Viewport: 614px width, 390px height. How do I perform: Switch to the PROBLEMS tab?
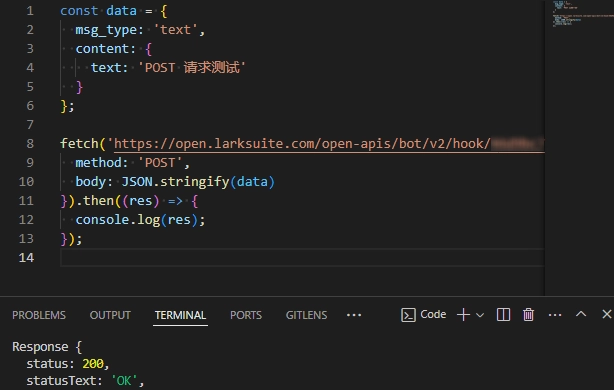click(39, 315)
